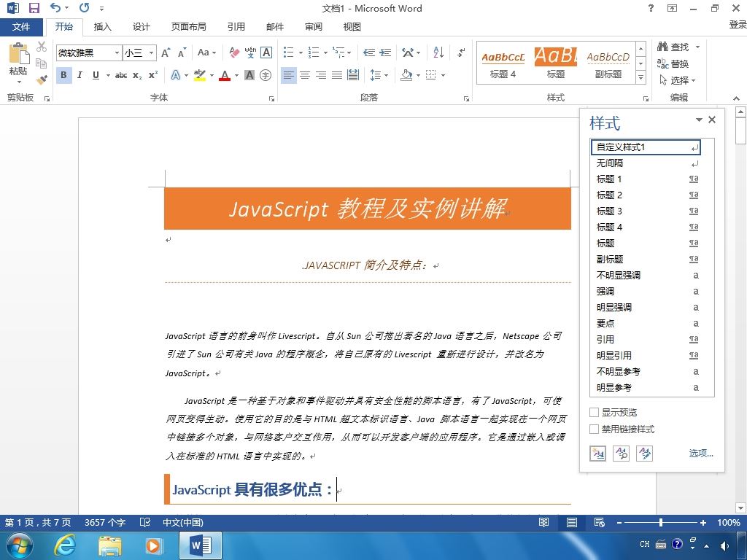Align text left
This screenshot has height=560, width=747.
(x=288, y=75)
